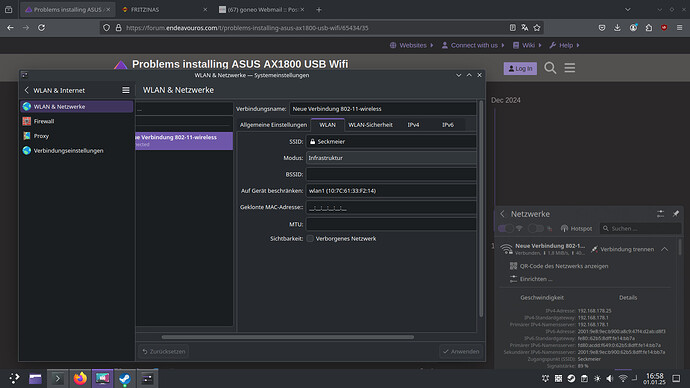Switch to the WLAN-Sicherheit tab
The height and width of the screenshot is (388, 690).
click(x=370, y=125)
